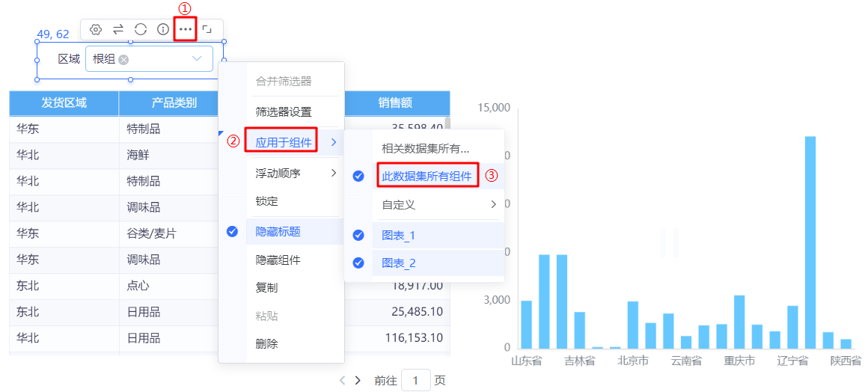Click the expand corners toolbar icon
This screenshot has width=868, height=392.
[x=207, y=29]
